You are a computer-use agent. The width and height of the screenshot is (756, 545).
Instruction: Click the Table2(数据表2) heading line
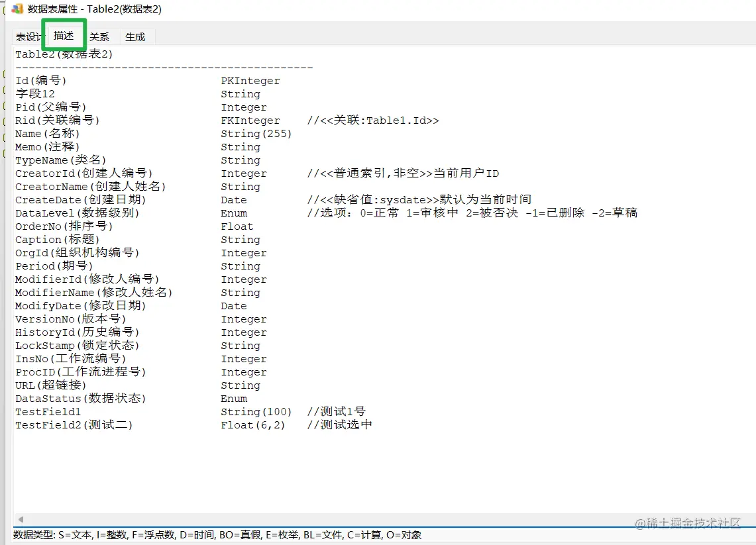[64, 54]
